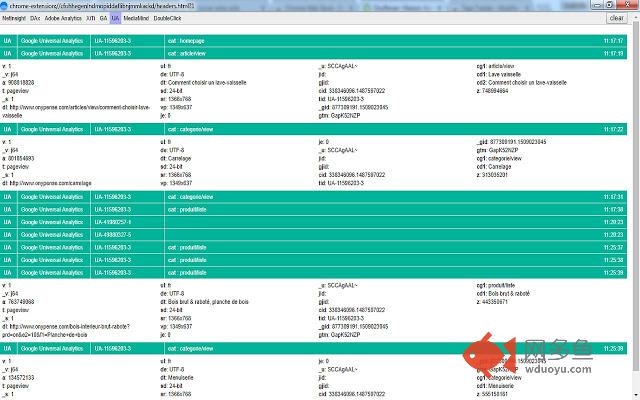Switch to the NetInsight tab
The height and width of the screenshot is (400, 640).
[14, 18]
